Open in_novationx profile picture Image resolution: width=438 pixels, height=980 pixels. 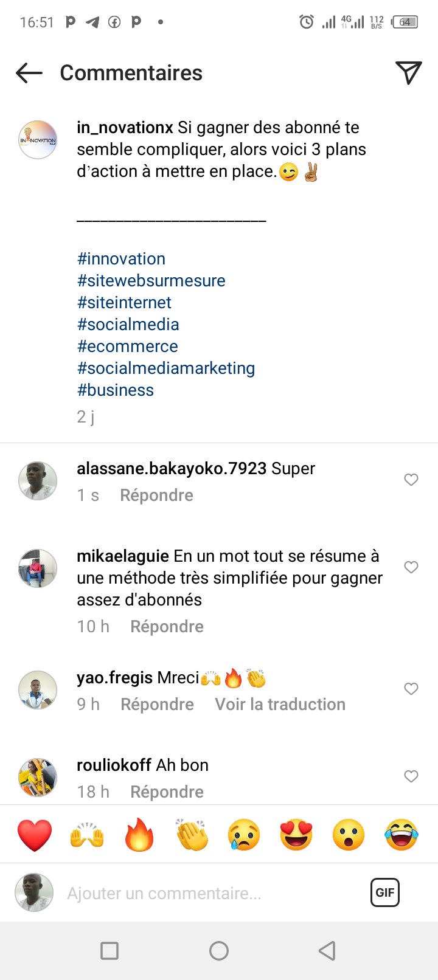coord(38,140)
